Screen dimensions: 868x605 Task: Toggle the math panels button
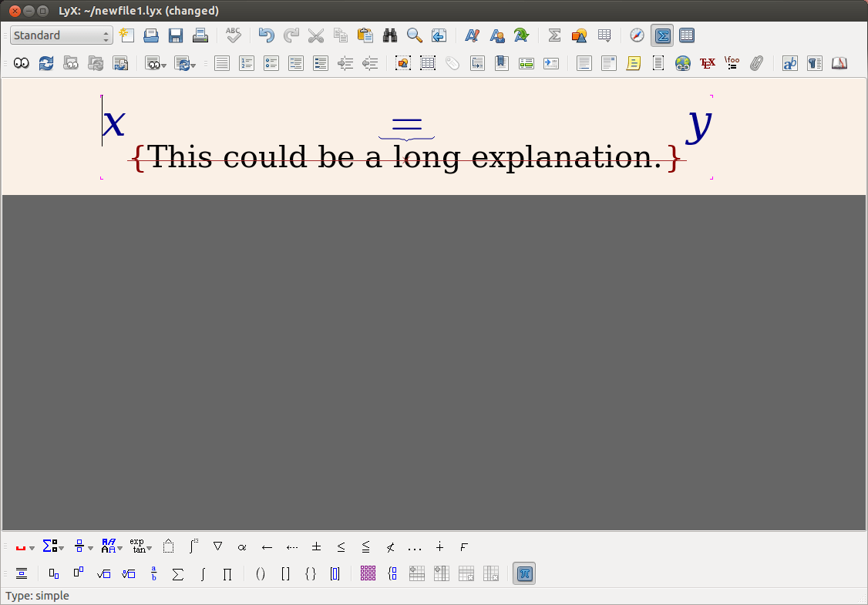point(524,573)
